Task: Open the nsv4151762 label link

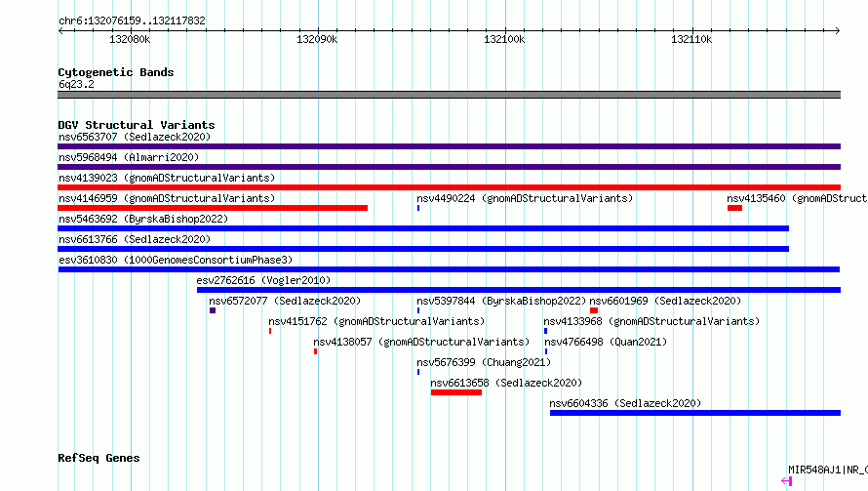Action: click(x=376, y=321)
